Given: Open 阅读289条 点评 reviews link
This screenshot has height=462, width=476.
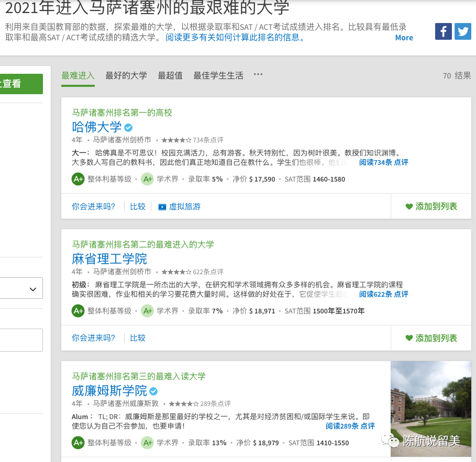Looking at the screenshot, I should tap(350, 426).
